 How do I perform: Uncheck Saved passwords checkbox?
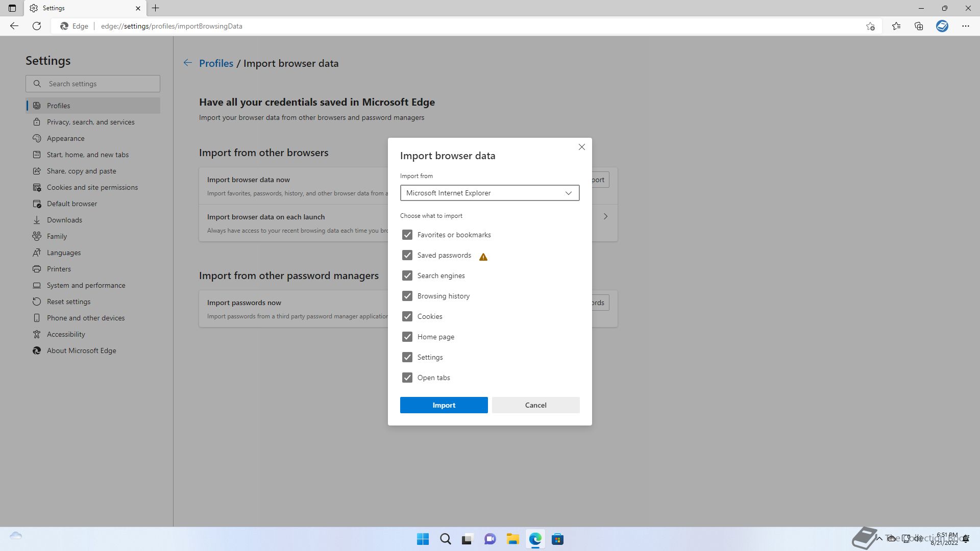(407, 255)
